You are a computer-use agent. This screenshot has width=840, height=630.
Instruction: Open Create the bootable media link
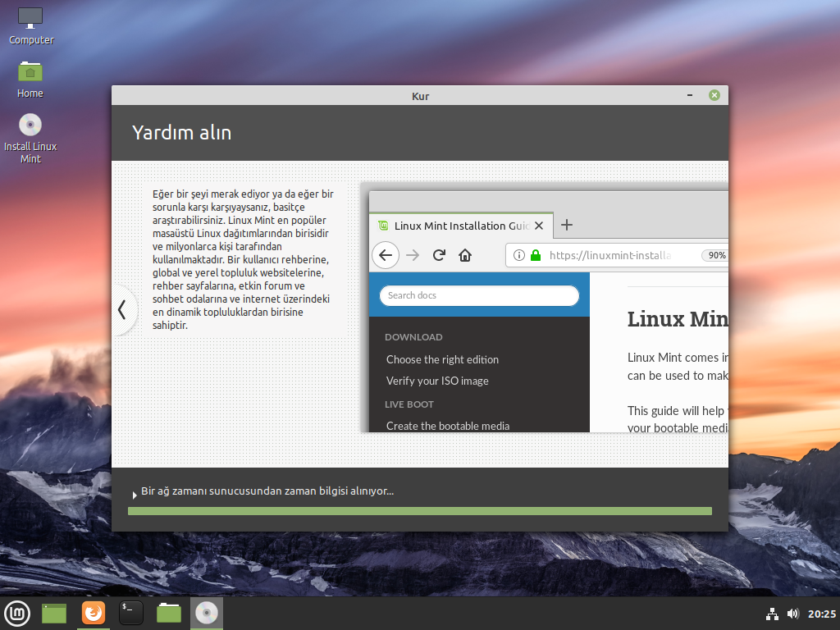(x=448, y=426)
